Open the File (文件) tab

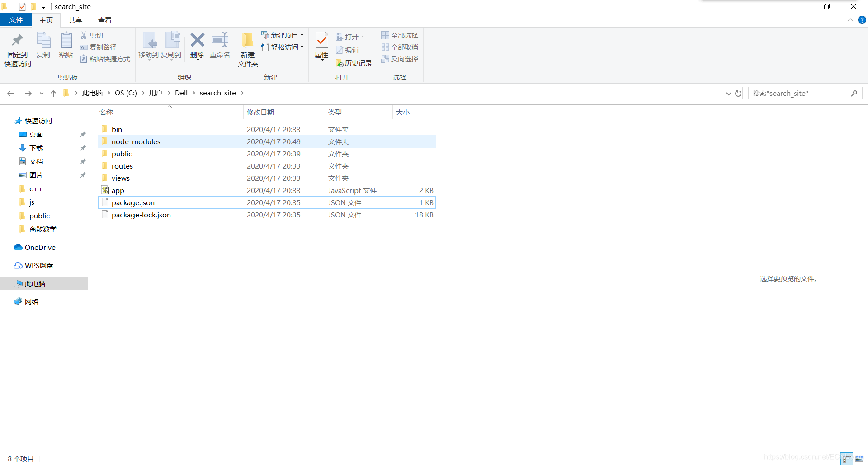pos(16,20)
